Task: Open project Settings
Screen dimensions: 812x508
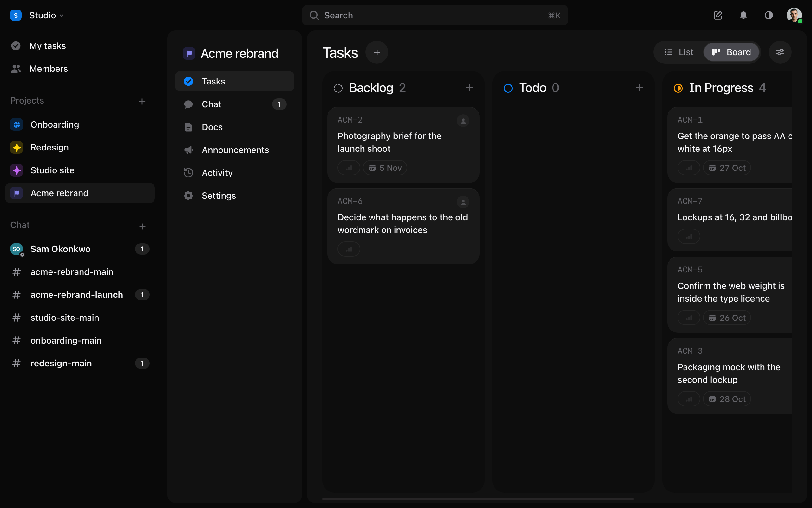Action: (x=234, y=196)
